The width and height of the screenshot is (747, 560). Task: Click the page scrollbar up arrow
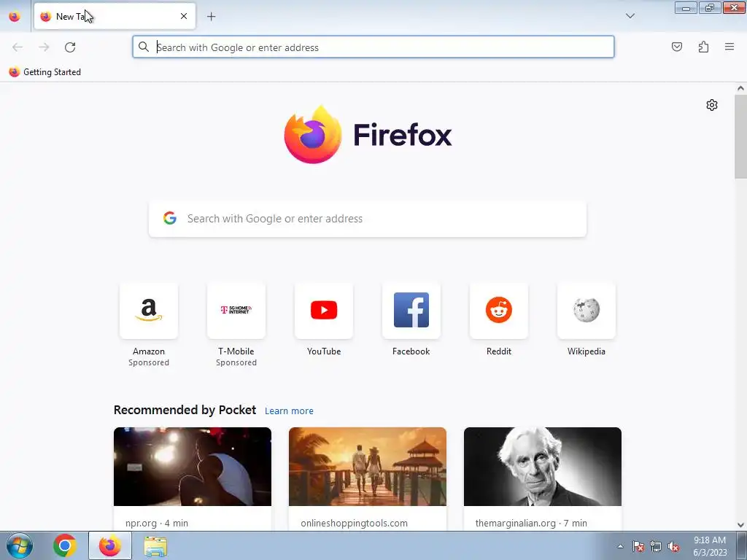pyautogui.click(x=740, y=88)
